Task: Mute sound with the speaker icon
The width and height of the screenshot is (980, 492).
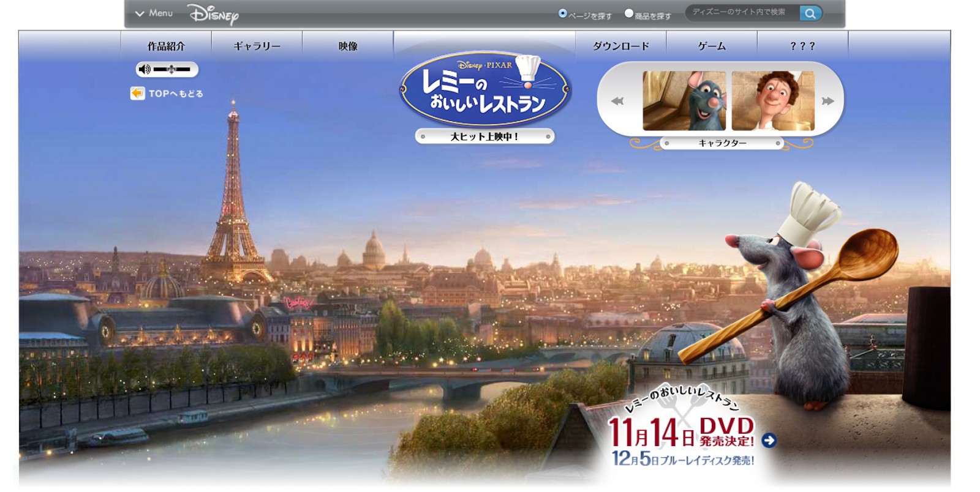Action: [x=145, y=69]
